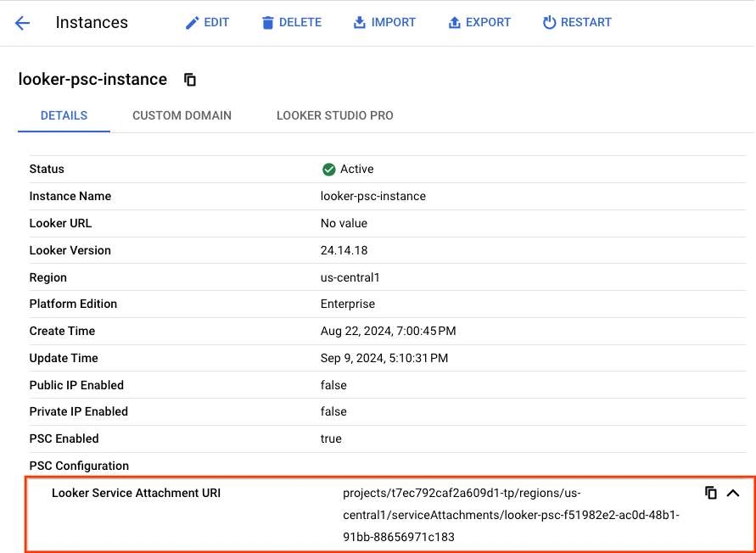Image resolution: width=756 pixels, height=553 pixels.
Task: Click the looker-psc-instance page title
Action: click(92, 80)
